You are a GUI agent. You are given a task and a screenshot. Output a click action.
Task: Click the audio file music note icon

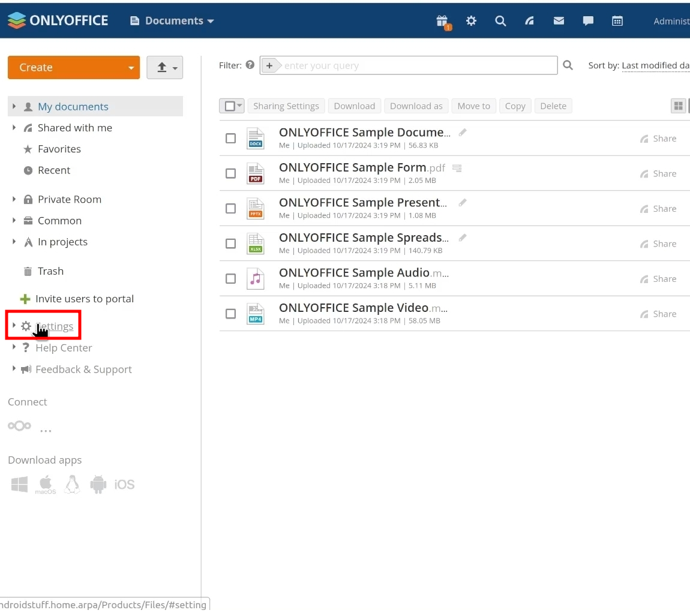coord(255,279)
